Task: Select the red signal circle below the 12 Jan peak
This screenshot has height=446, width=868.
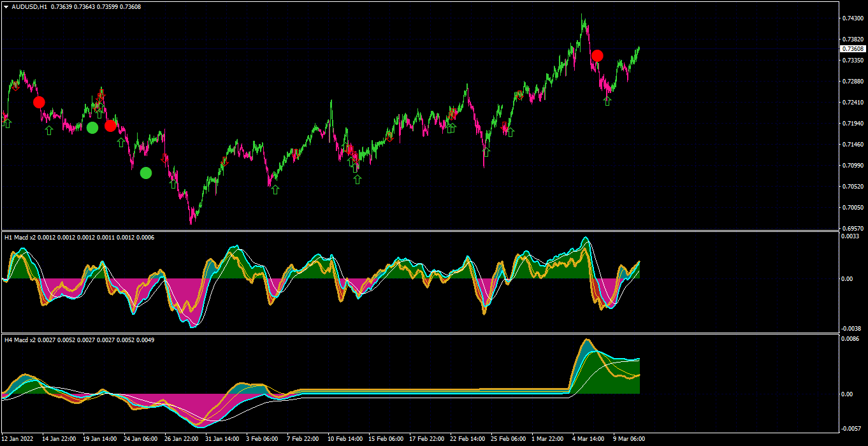Action: coord(39,102)
